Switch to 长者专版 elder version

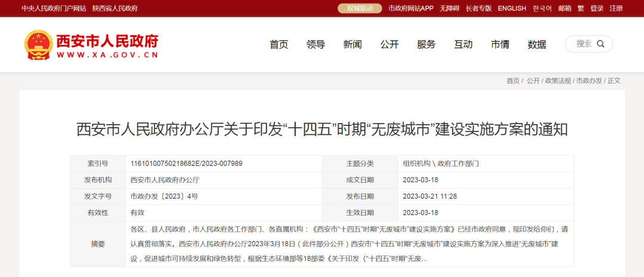[x=478, y=8]
